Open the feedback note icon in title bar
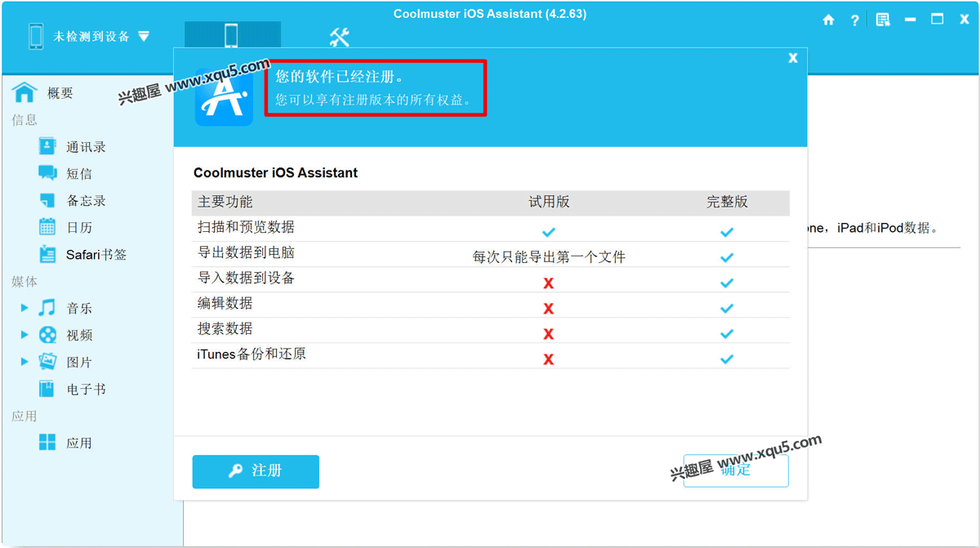 click(x=883, y=20)
